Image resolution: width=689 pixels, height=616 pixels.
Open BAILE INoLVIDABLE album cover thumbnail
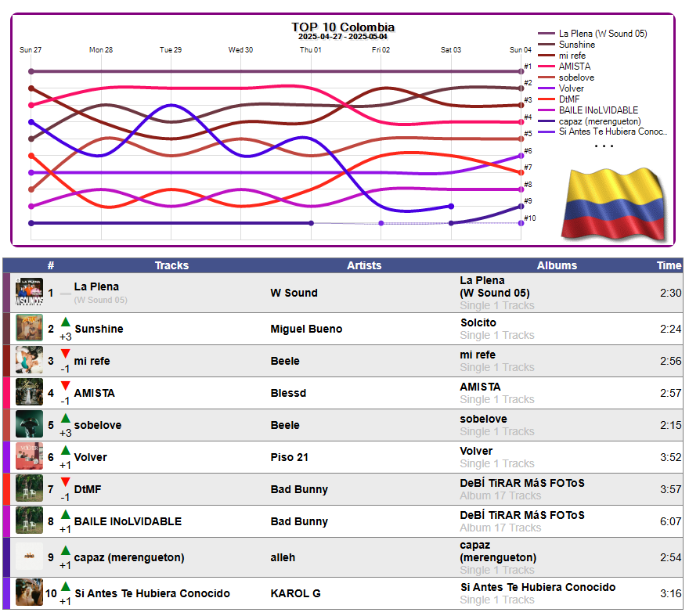[29, 521]
